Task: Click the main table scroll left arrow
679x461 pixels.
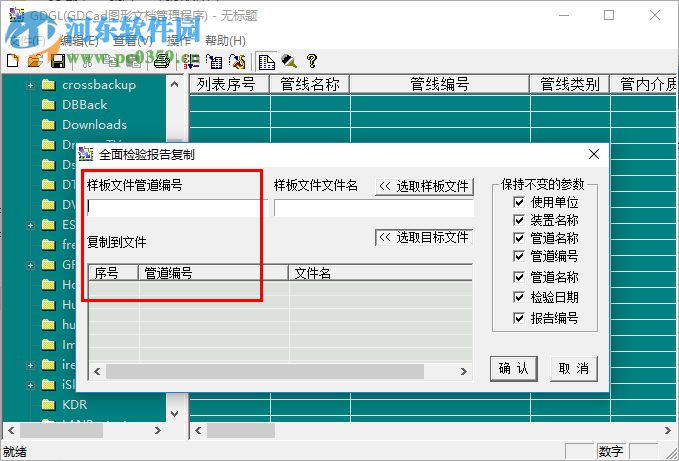Action: [198, 430]
